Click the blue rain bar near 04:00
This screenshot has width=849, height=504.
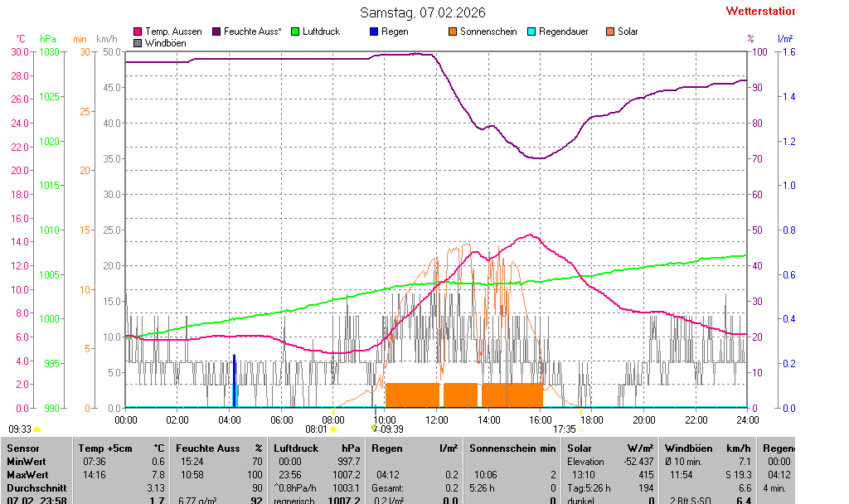coord(235,381)
